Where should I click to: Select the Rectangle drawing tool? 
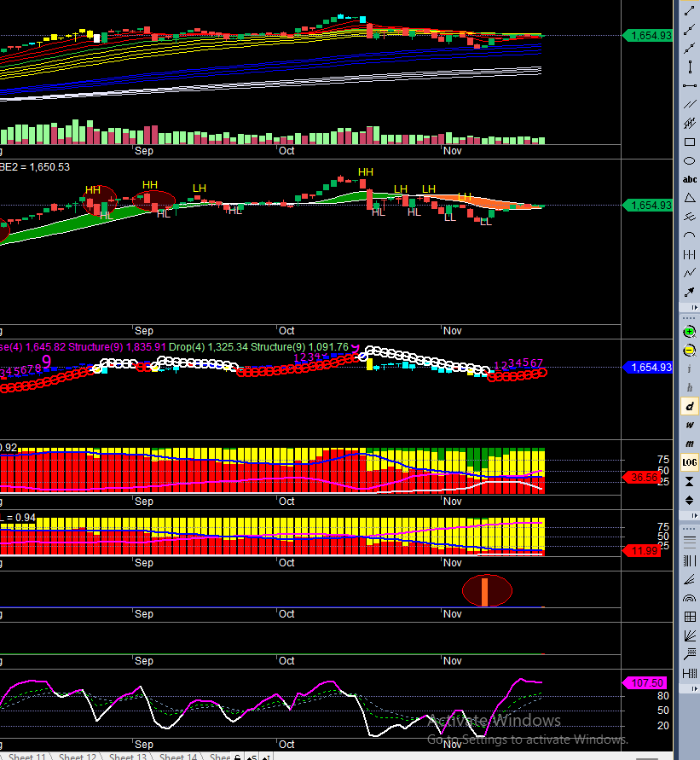pyautogui.click(x=690, y=142)
